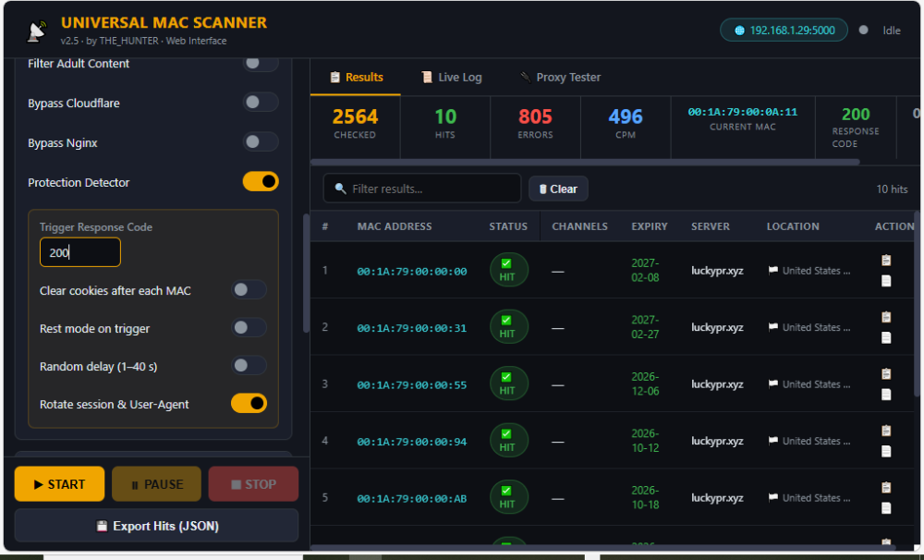Viewport: 924px width, 560px height.
Task: Document icon for row 00:1A:79:00:00:AB
Action: click(x=886, y=508)
